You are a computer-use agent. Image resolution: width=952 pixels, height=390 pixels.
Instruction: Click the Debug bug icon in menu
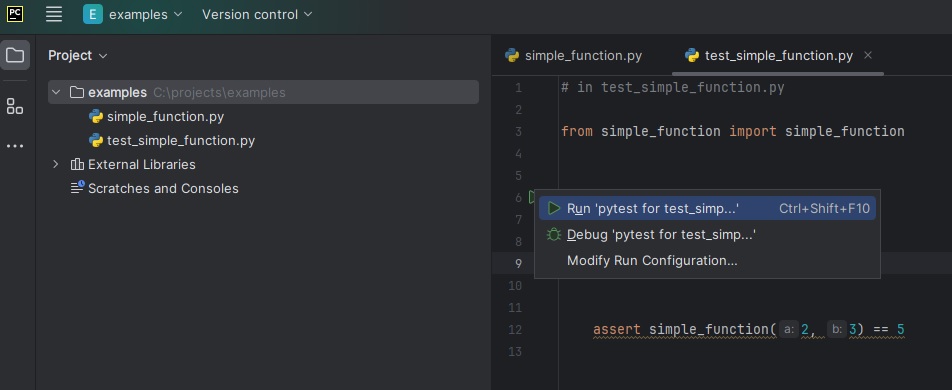[x=553, y=234]
